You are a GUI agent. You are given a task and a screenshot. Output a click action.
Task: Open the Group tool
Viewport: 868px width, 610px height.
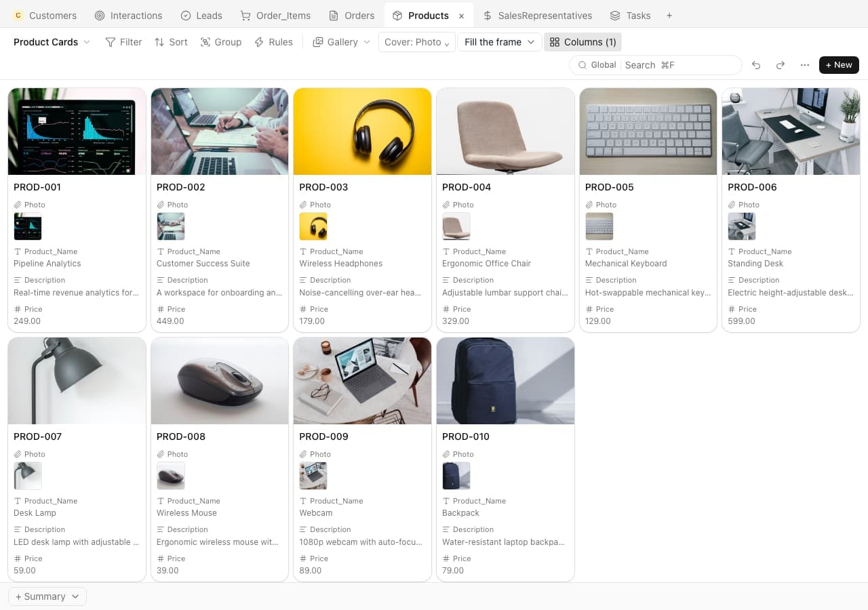point(221,42)
